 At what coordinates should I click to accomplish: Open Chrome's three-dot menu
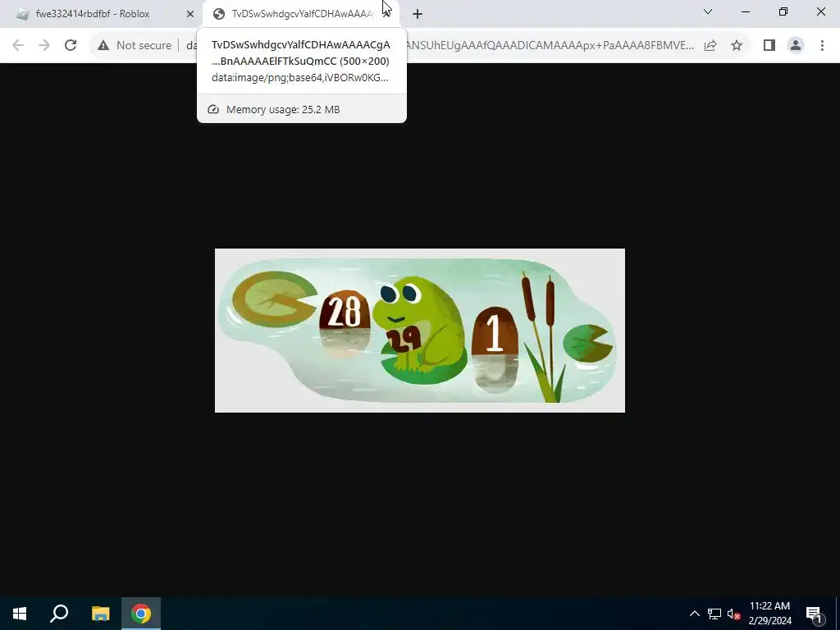[x=822, y=46]
